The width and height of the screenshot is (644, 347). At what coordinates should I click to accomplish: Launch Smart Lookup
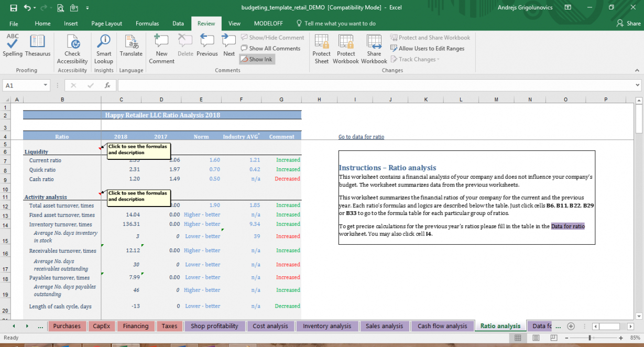(x=104, y=47)
